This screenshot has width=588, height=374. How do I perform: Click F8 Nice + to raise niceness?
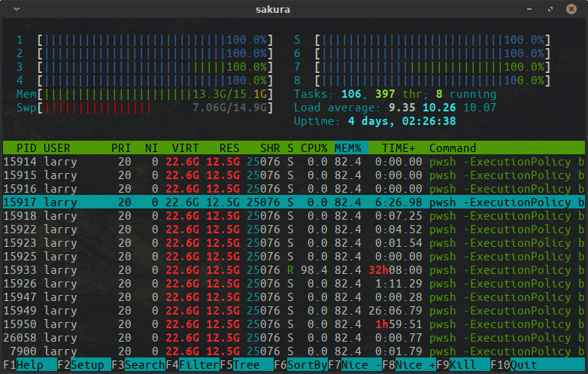[x=409, y=365]
